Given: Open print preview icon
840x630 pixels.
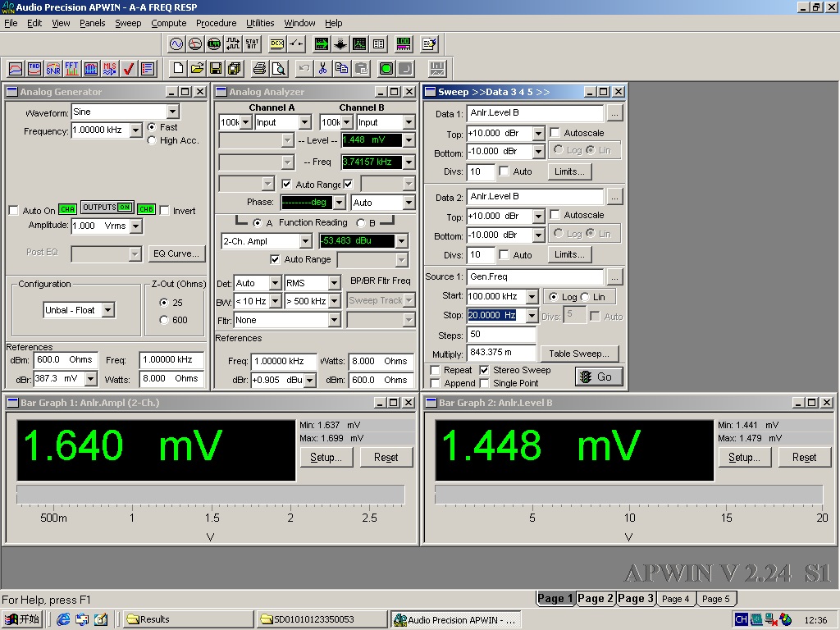Looking at the screenshot, I should (x=279, y=69).
